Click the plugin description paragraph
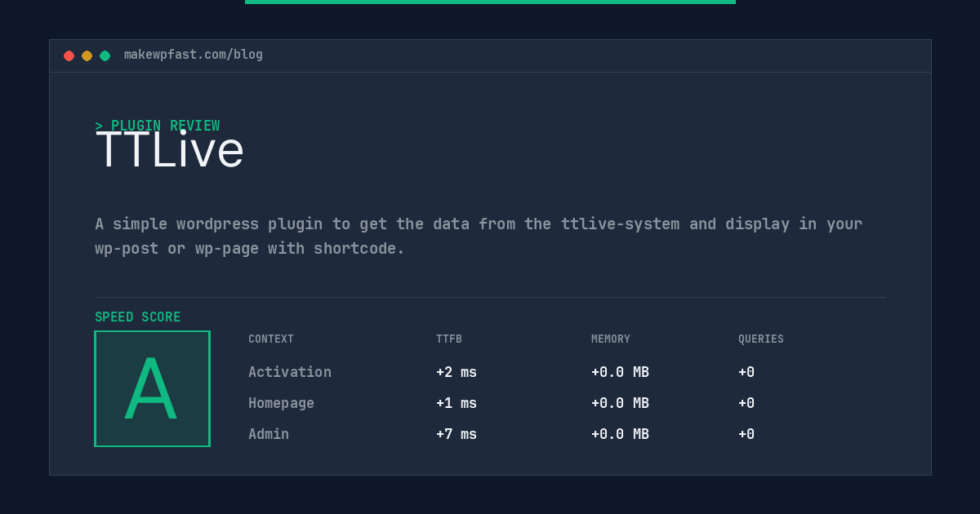 point(479,236)
